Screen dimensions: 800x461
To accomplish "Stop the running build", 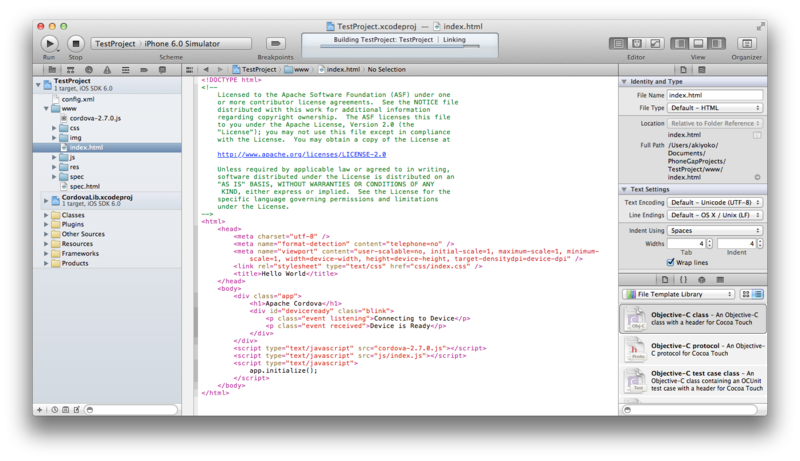I will pyautogui.click(x=76, y=44).
